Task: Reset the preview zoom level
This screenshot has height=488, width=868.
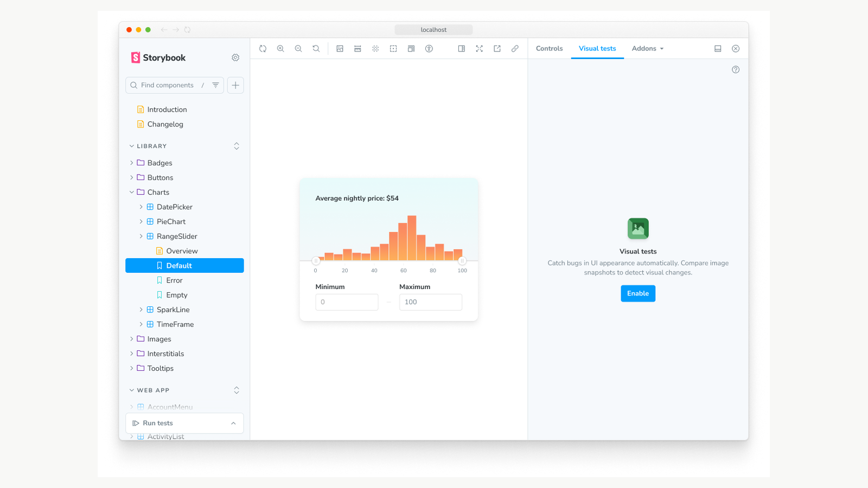Action: 316,49
